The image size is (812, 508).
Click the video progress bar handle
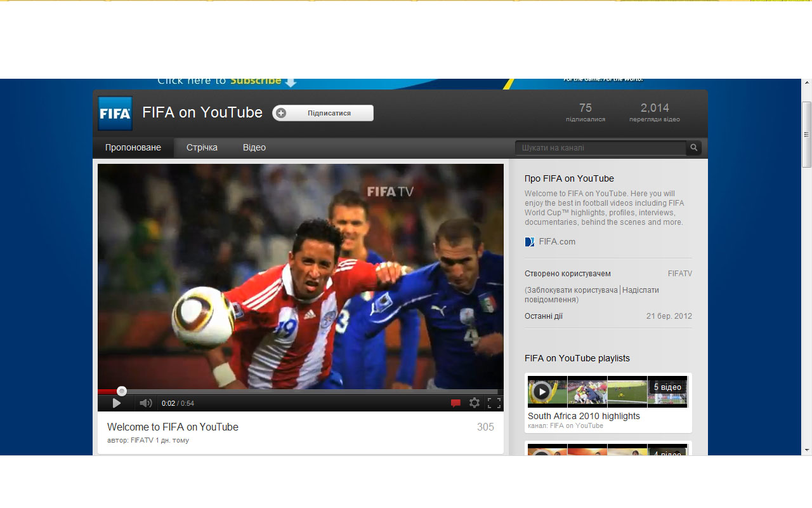coord(122,391)
